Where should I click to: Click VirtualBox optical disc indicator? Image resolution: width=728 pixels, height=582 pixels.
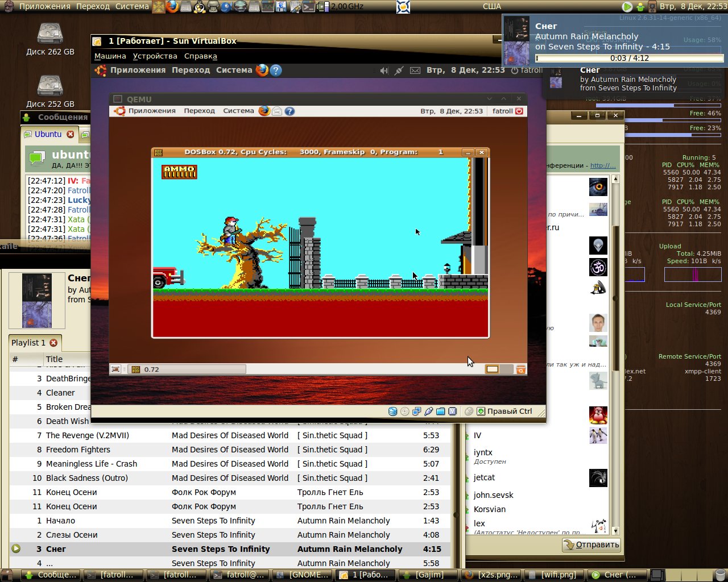tap(404, 411)
